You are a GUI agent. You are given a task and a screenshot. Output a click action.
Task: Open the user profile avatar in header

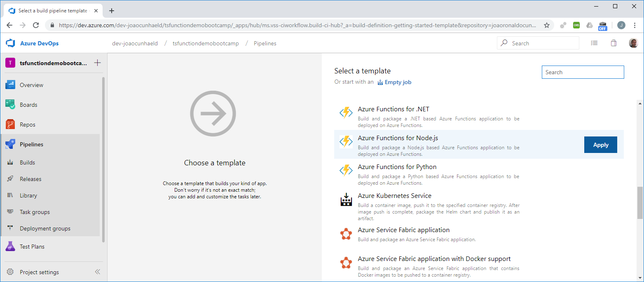coord(633,43)
